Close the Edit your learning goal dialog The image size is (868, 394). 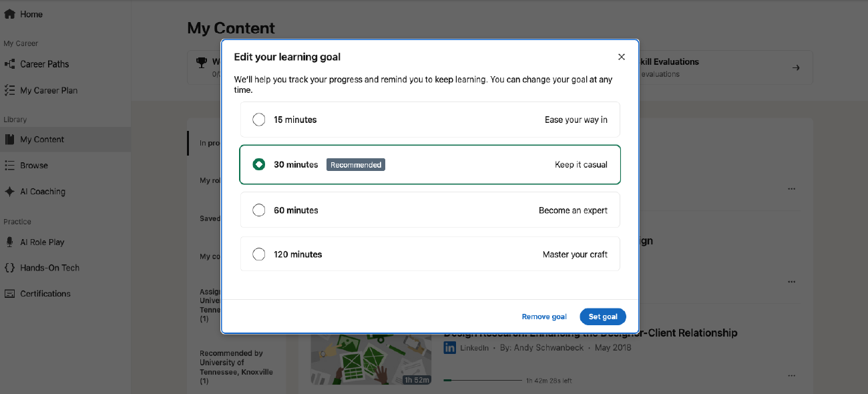(622, 57)
